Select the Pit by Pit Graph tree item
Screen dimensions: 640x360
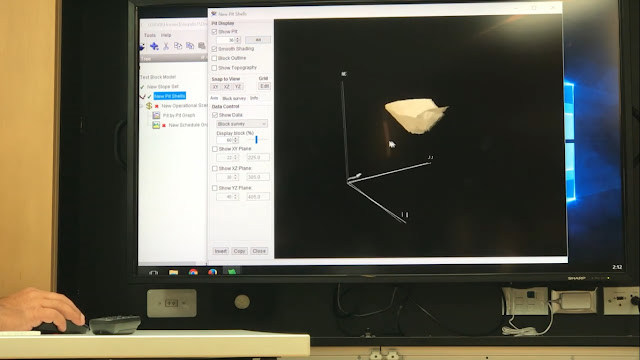[179, 116]
